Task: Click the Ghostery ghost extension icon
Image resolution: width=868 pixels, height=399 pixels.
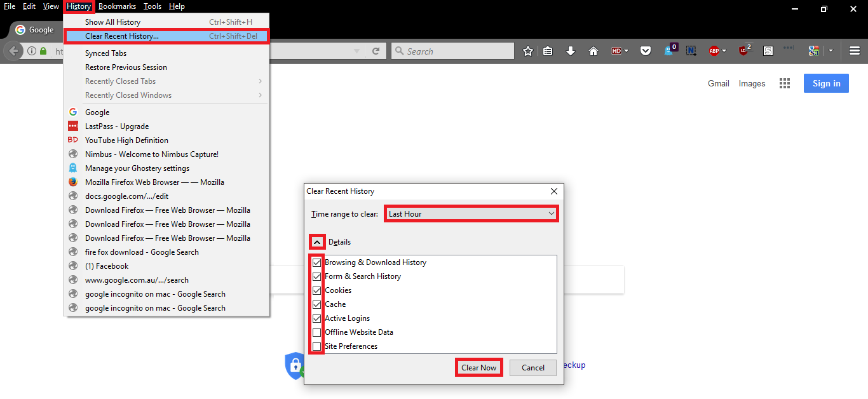Action: tap(669, 51)
